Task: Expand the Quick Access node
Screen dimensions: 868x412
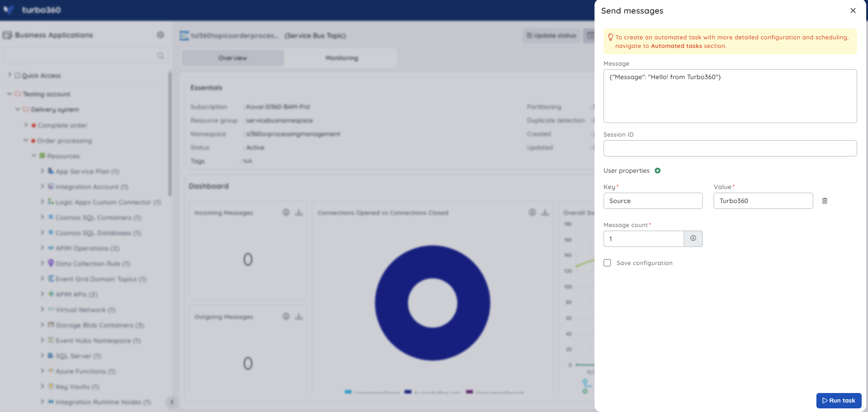Action: (10, 75)
